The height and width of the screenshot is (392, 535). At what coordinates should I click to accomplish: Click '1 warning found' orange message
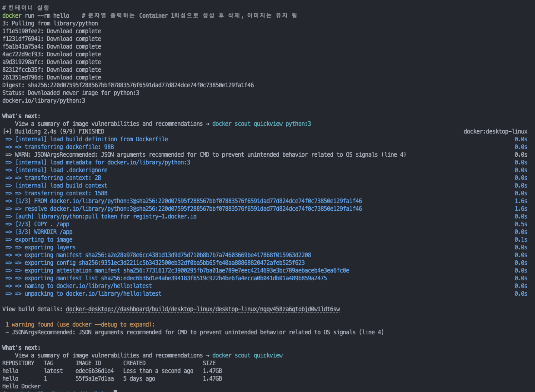point(80,324)
